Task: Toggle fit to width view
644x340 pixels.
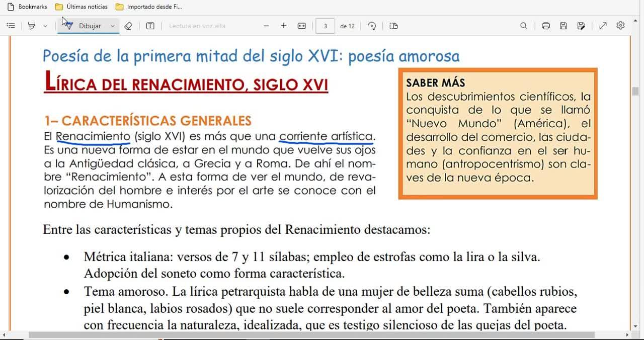Action: point(301,26)
